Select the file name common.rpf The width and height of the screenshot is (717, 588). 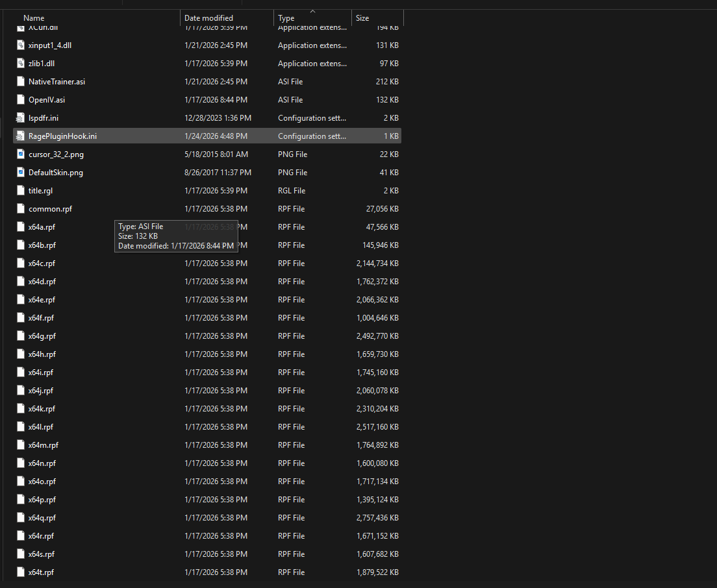point(50,209)
